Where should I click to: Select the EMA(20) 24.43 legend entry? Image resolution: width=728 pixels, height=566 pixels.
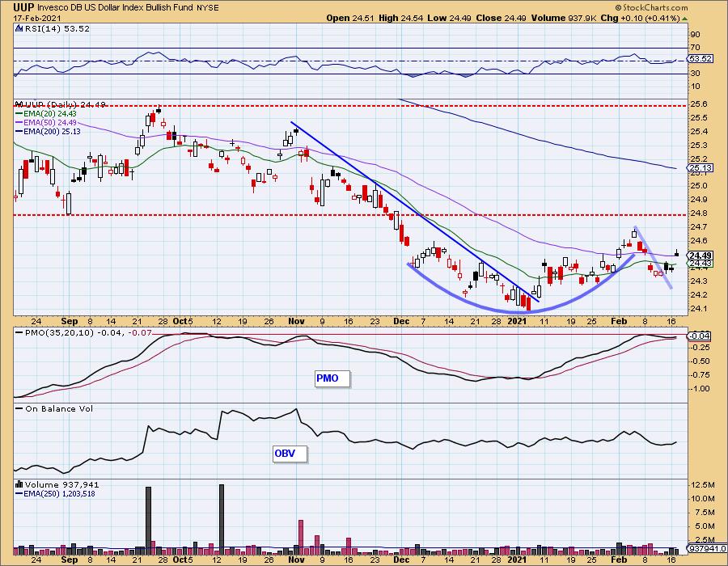click(46, 113)
